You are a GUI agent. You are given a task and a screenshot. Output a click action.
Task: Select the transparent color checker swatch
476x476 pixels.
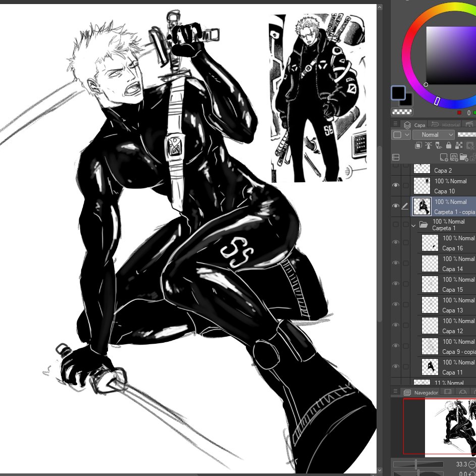click(x=402, y=112)
